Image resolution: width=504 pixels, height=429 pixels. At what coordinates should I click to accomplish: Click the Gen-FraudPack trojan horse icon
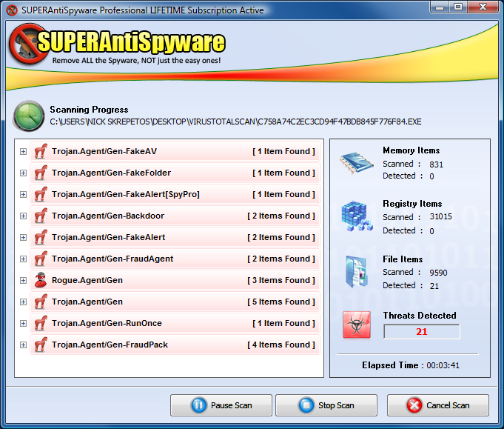click(41, 345)
